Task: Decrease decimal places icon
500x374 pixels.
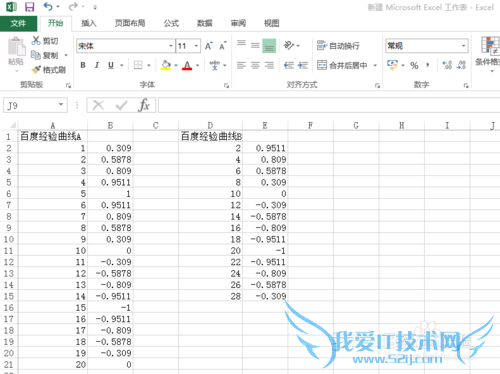Action: [x=462, y=65]
